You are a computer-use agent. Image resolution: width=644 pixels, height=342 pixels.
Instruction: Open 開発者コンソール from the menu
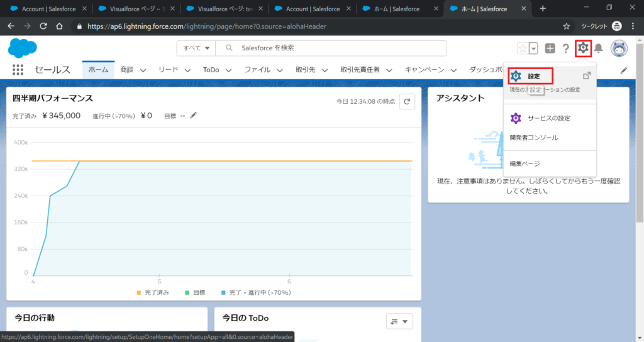533,138
